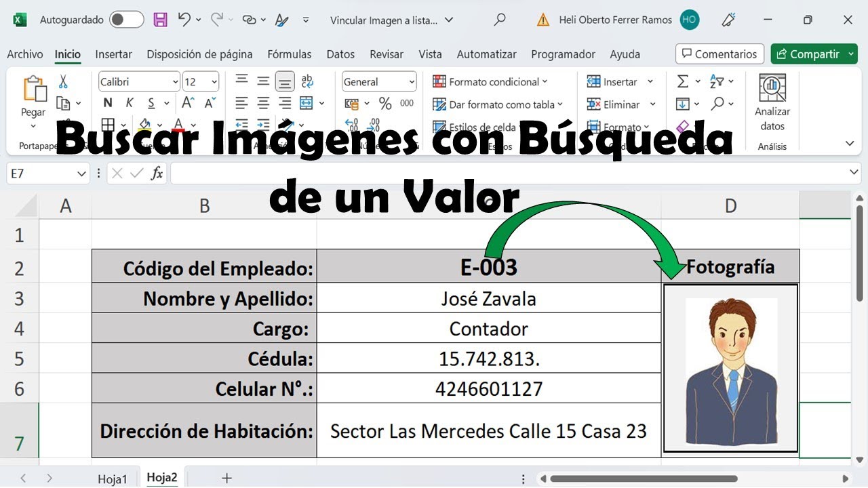Click Sort and Filter icon
The width and height of the screenshot is (868, 488).
717,81
